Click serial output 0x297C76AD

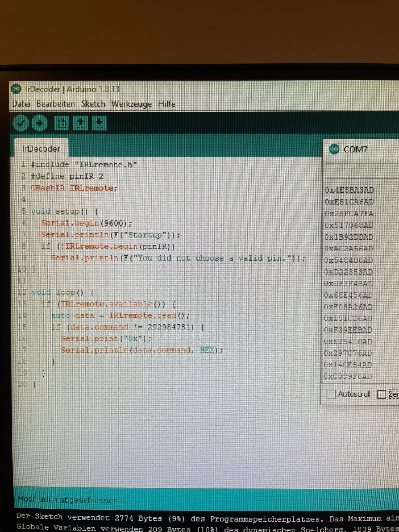point(348,353)
